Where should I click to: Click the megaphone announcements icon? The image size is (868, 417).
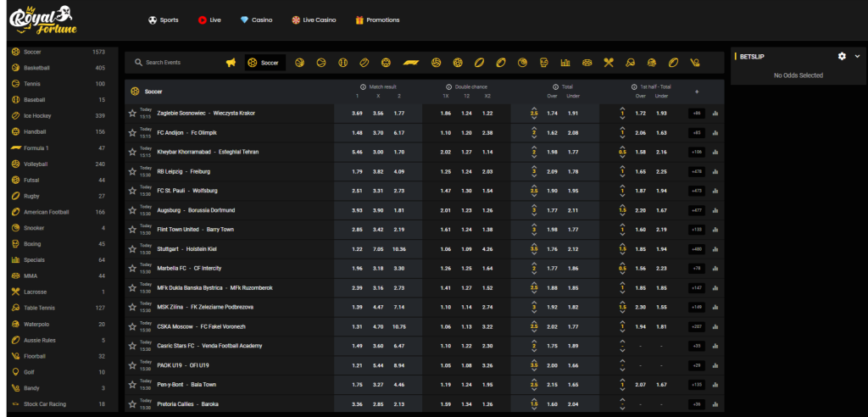(231, 63)
